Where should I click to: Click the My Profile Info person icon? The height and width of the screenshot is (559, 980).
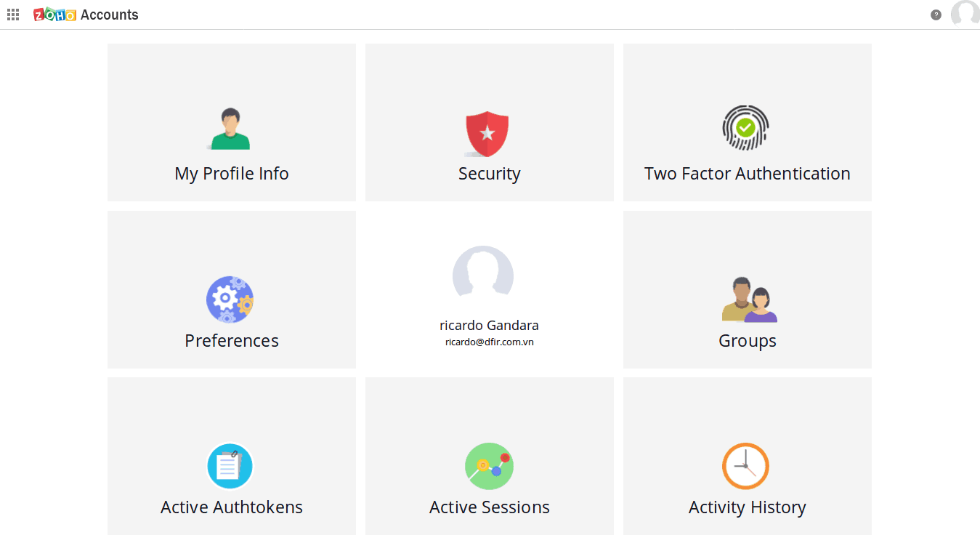pyautogui.click(x=231, y=129)
